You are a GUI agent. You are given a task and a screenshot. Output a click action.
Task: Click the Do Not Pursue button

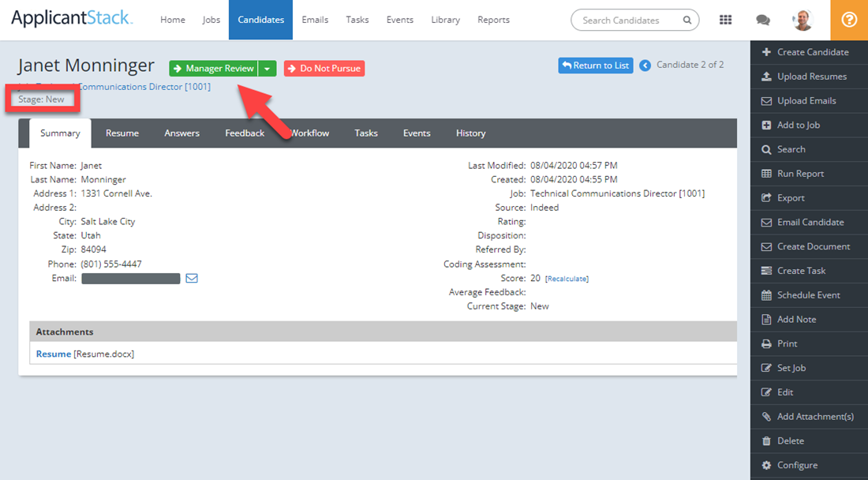tap(324, 69)
